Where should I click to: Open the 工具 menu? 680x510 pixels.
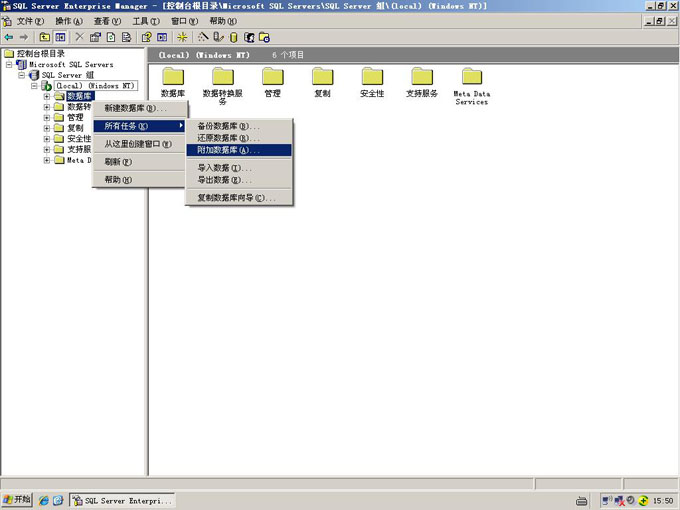coord(146,21)
